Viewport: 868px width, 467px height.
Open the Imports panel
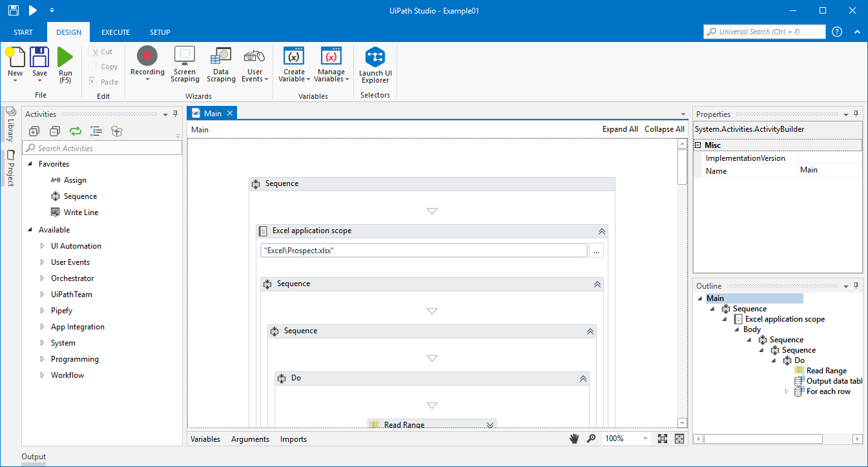[x=293, y=439]
